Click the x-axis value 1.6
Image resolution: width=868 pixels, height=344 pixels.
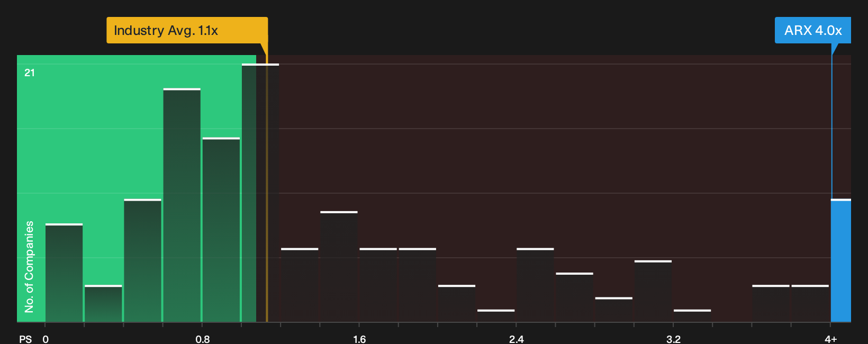(359, 339)
